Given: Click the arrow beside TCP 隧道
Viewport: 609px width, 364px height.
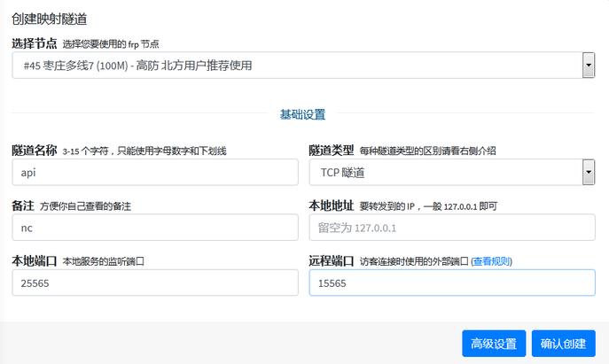Looking at the screenshot, I should click(588, 172).
